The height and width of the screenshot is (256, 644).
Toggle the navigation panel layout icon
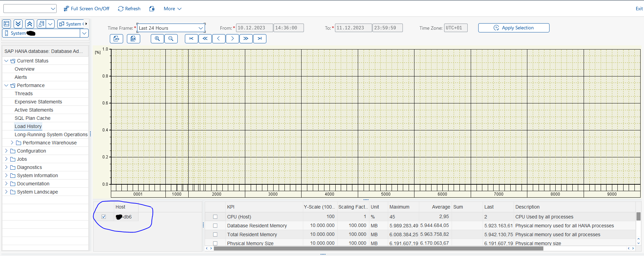pyautogui.click(x=6, y=24)
